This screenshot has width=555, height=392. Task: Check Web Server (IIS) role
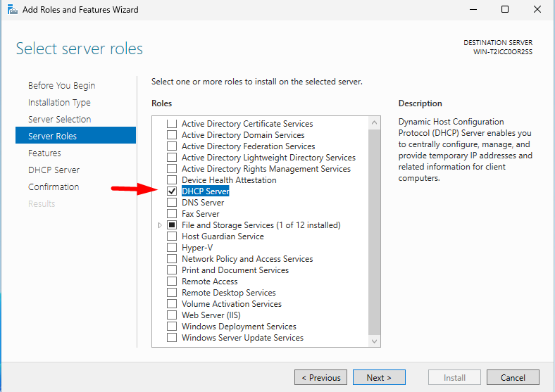click(x=172, y=315)
